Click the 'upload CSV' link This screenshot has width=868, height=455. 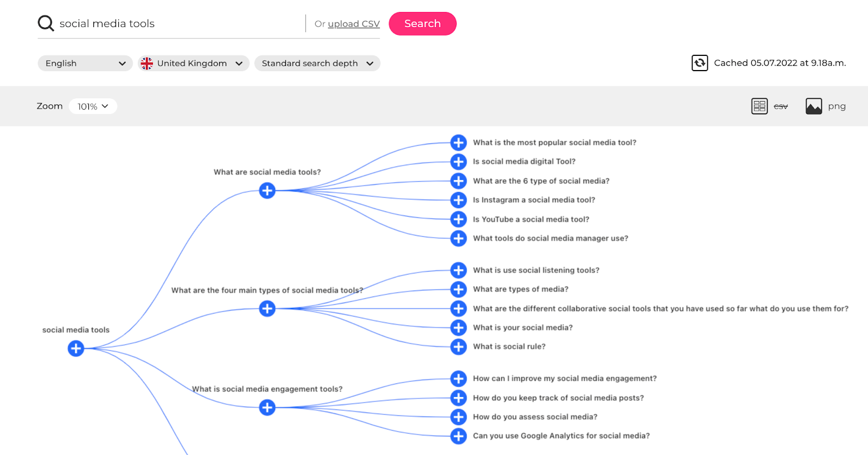point(353,23)
